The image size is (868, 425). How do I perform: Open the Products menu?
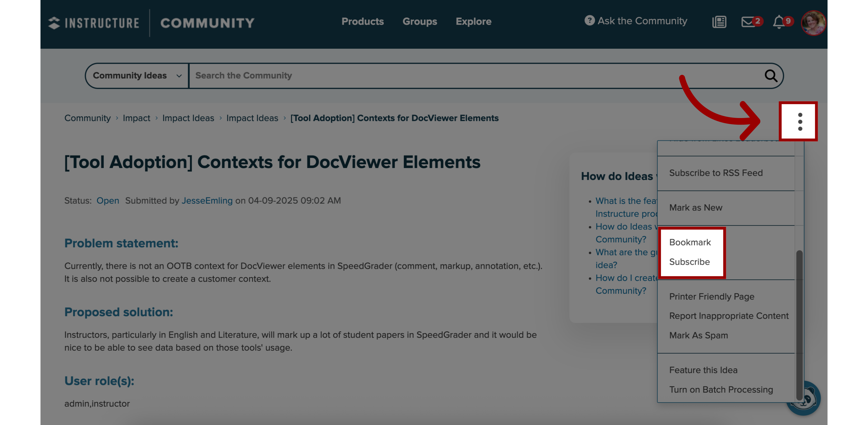362,21
